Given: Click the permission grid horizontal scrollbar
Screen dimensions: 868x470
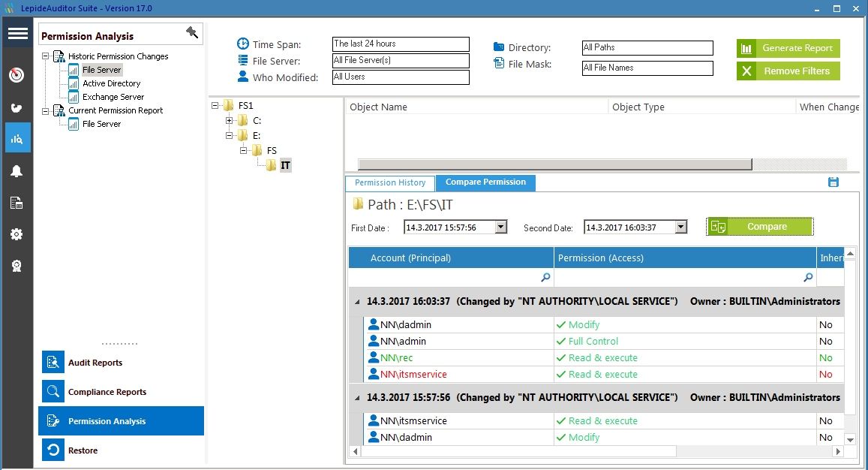Looking at the screenshot, I should pos(518,452).
